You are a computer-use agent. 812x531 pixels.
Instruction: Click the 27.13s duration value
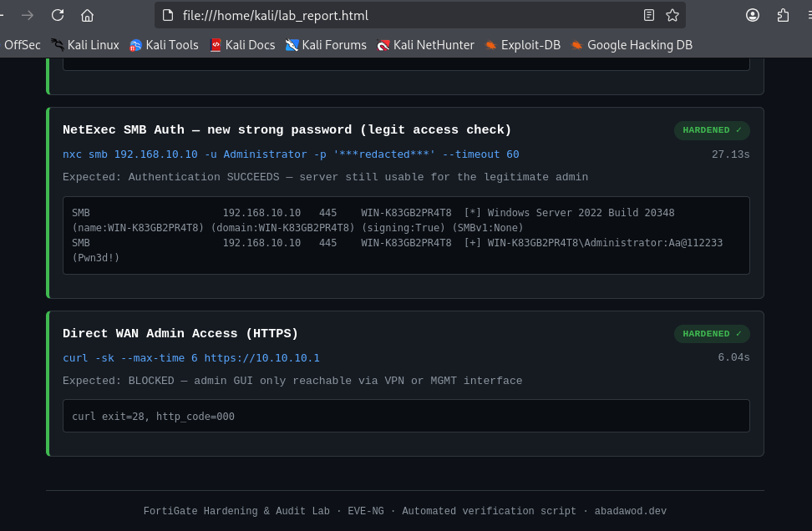(x=730, y=154)
